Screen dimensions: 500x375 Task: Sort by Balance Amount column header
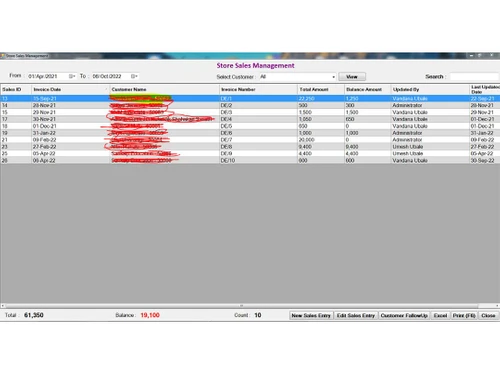pyautogui.click(x=368, y=89)
